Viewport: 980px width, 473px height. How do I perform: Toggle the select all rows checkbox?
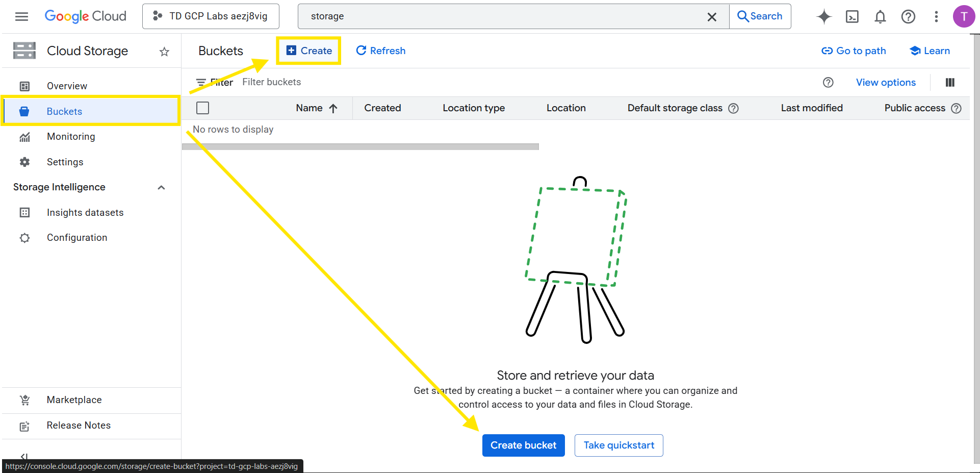pyautogui.click(x=202, y=108)
